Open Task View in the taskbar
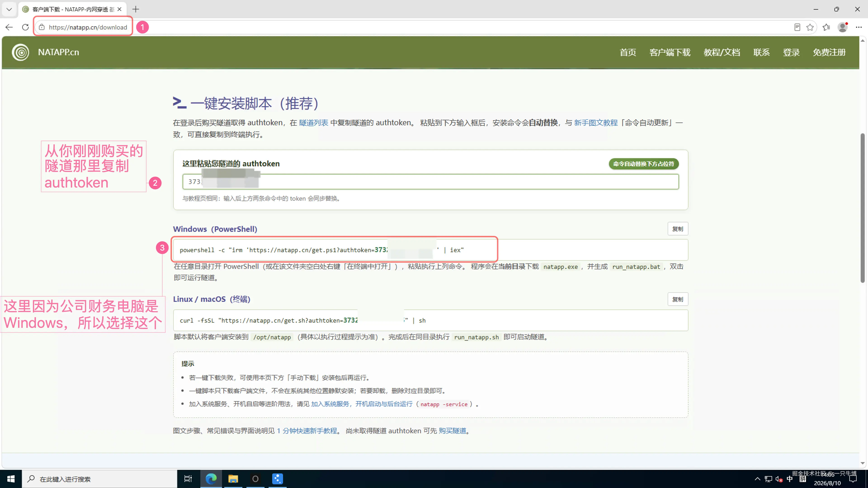 188,479
